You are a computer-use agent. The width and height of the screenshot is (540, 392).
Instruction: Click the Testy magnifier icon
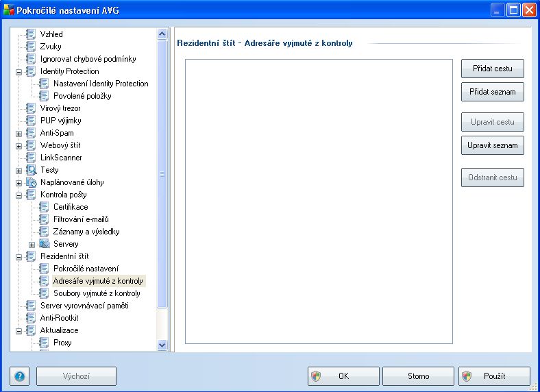32,170
